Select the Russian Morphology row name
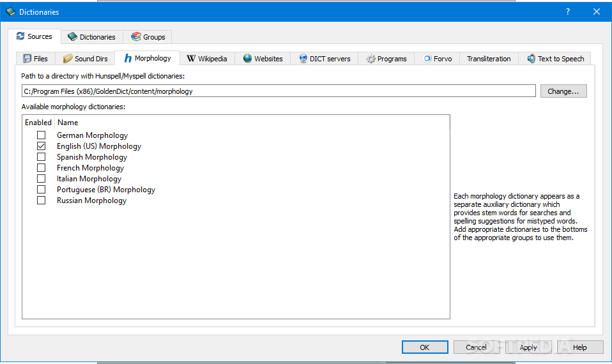The height and width of the screenshot is (364, 612). (92, 201)
